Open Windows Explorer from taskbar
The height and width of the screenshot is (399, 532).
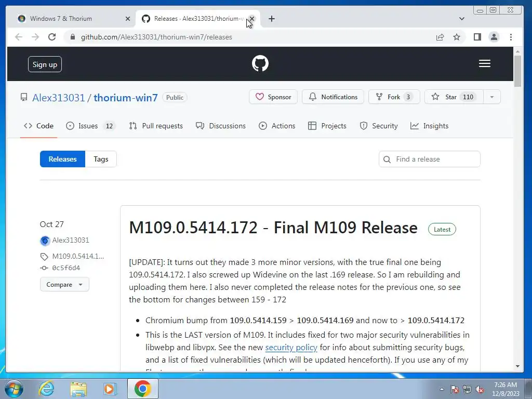pos(78,389)
